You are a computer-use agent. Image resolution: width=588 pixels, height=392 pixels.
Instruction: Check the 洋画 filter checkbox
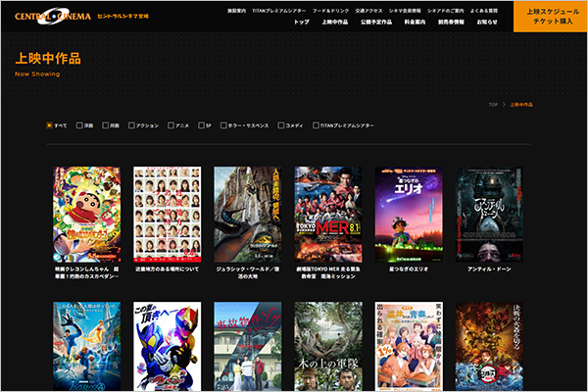(x=79, y=125)
